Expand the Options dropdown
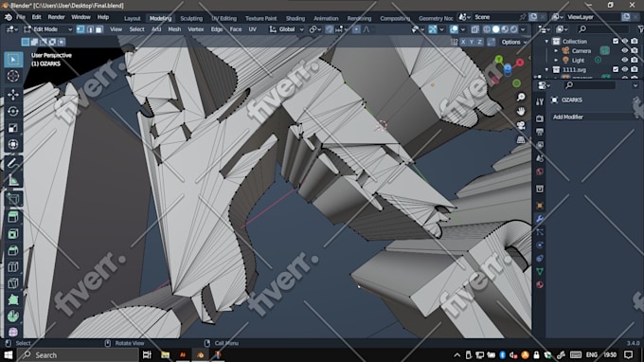The height and width of the screenshot is (362, 644). coord(514,42)
